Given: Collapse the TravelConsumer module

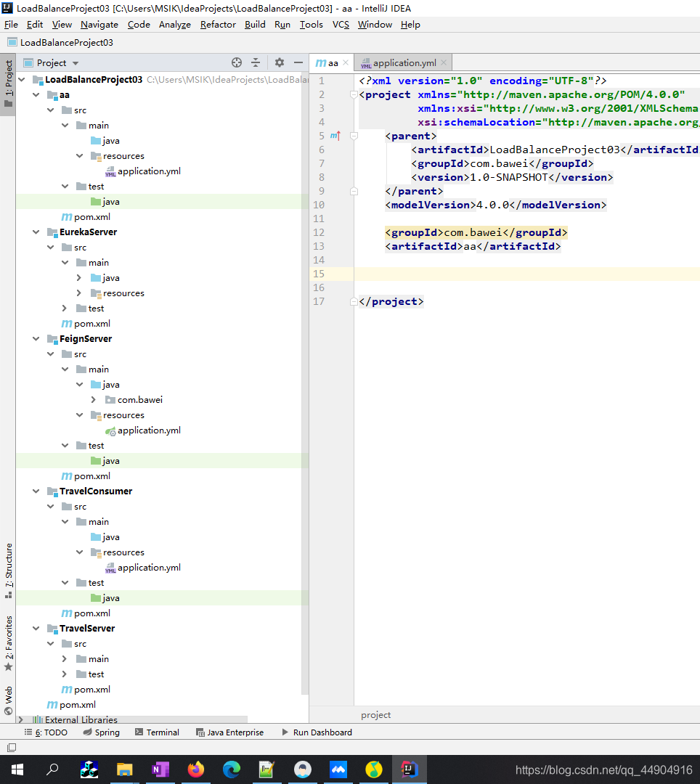Looking at the screenshot, I should pos(36,491).
